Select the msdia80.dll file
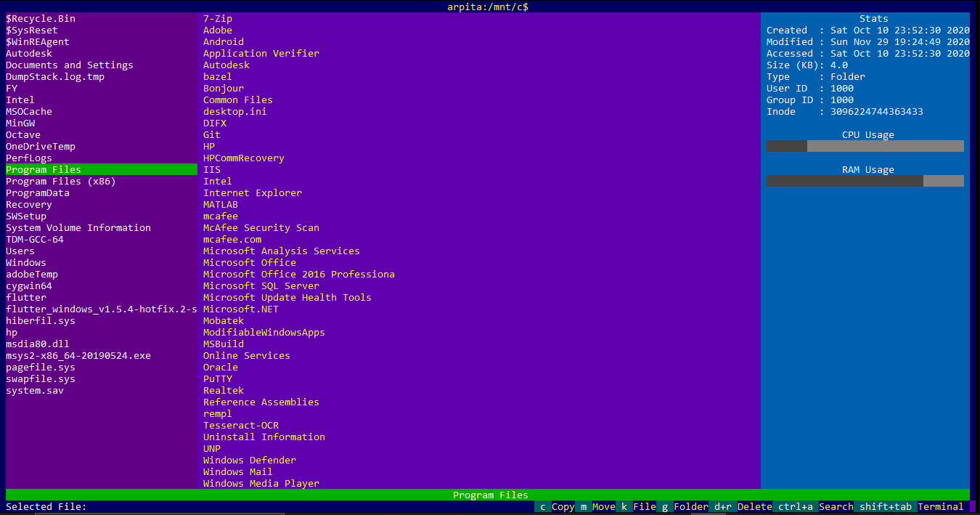 [38, 344]
